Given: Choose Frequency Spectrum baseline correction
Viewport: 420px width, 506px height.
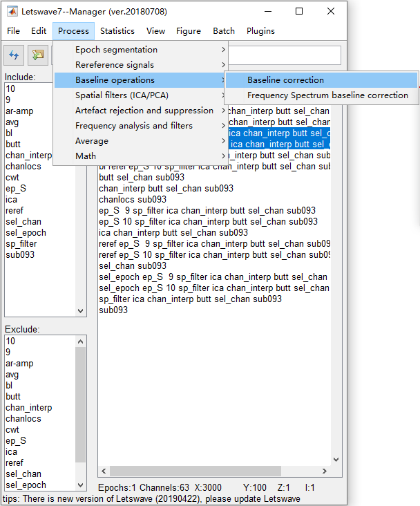Looking at the screenshot, I should pyautogui.click(x=321, y=95).
